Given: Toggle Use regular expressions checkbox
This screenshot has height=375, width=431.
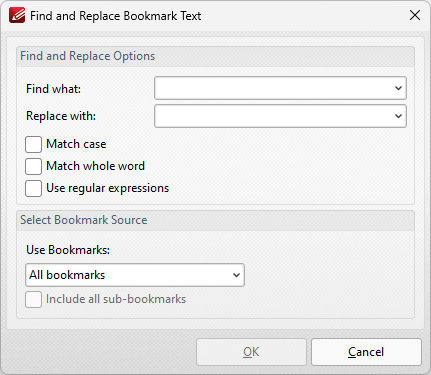Looking at the screenshot, I should [33, 188].
